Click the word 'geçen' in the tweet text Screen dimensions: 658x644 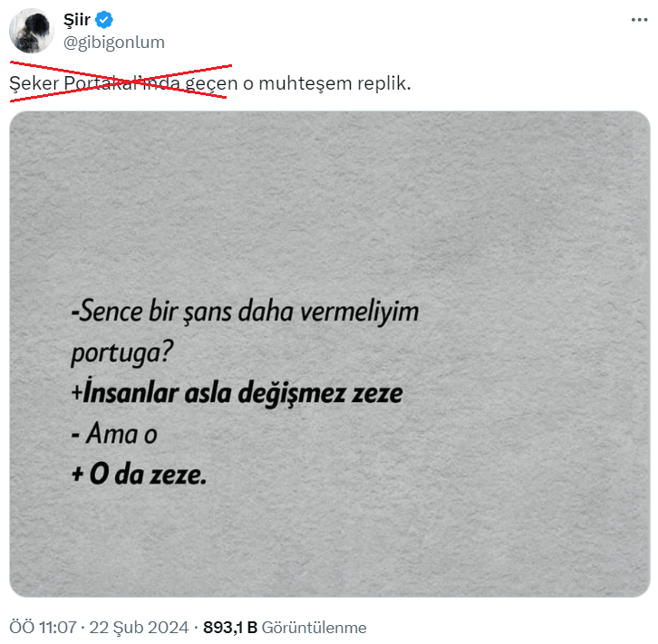(x=211, y=83)
